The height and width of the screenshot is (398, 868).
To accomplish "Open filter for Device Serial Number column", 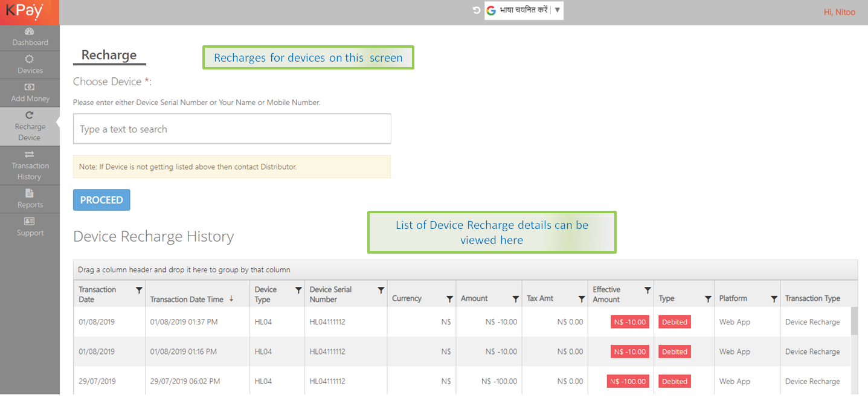I will [381, 290].
